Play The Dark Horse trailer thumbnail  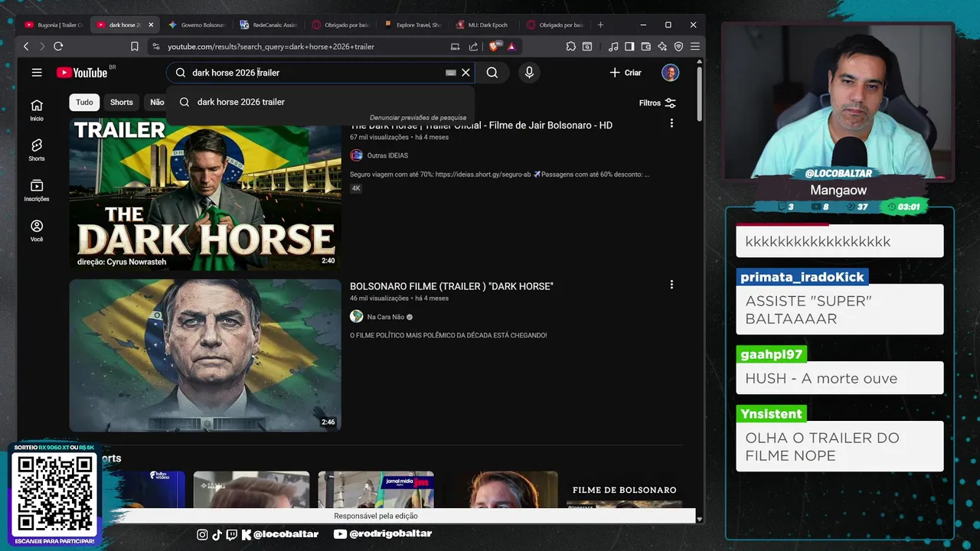tap(205, 195)
